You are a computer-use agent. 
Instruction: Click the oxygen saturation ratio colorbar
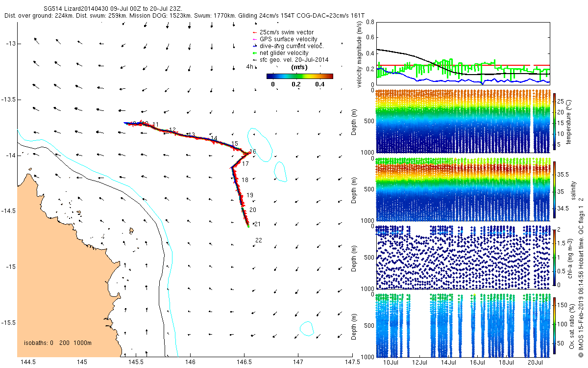click(x=554, y=325)
